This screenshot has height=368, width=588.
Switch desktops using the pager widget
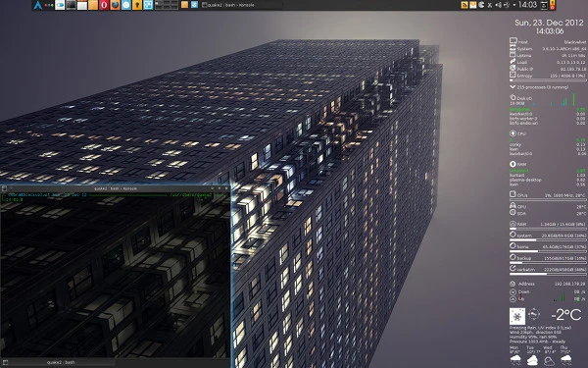click(x=167, y=5)
